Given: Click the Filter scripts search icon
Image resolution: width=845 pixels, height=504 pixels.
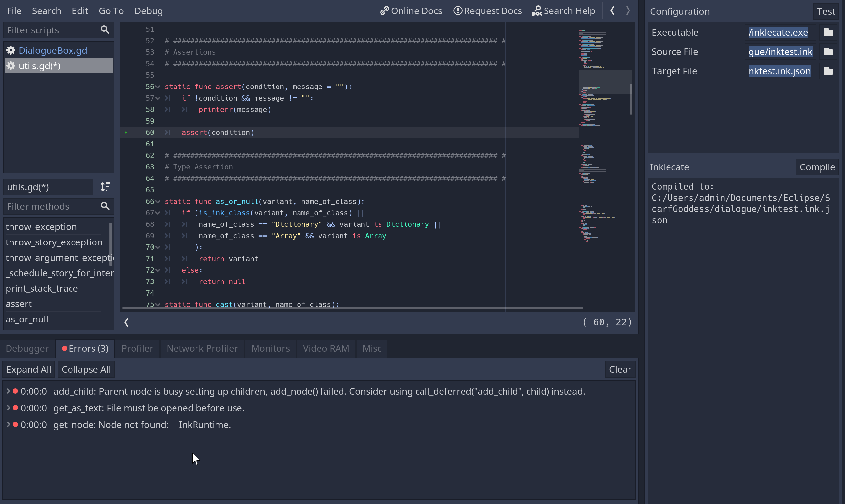Looking at the screenshot, I should (x=105, y=30).
